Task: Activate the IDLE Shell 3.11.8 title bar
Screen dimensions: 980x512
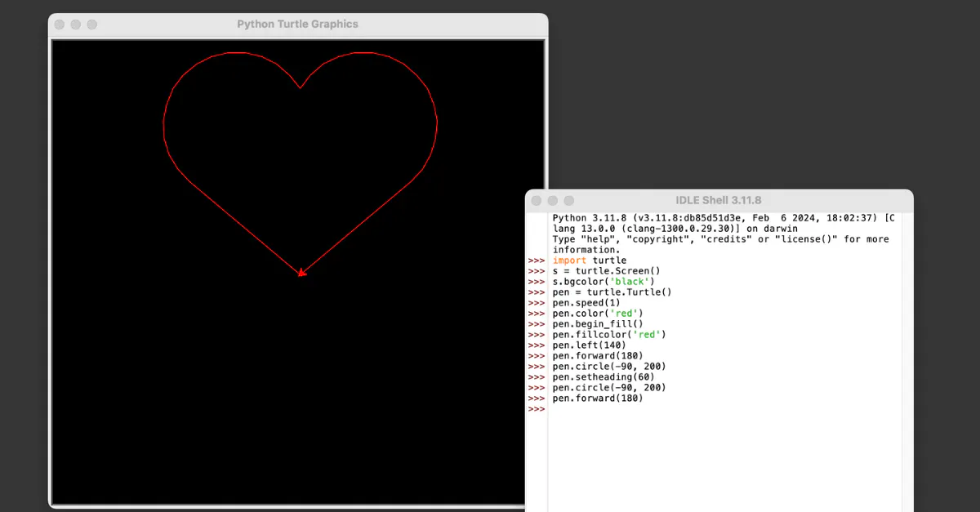Action: [x=718, y=200]
